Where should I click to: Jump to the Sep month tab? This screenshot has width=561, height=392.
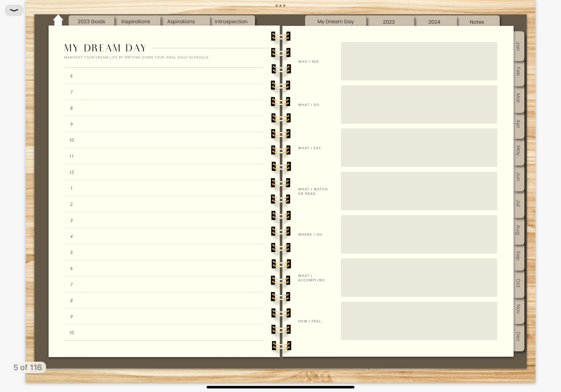click(518, 256)
